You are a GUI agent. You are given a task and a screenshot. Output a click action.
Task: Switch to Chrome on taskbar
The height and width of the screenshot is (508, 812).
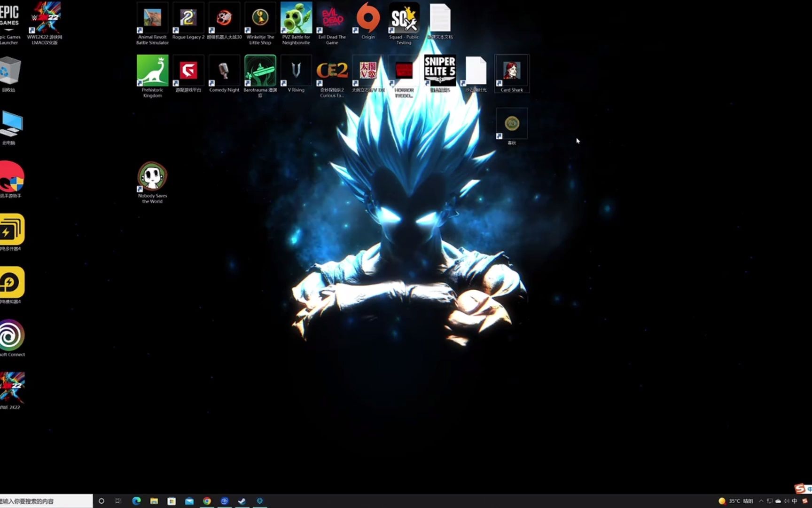click(x=207, y=501)
